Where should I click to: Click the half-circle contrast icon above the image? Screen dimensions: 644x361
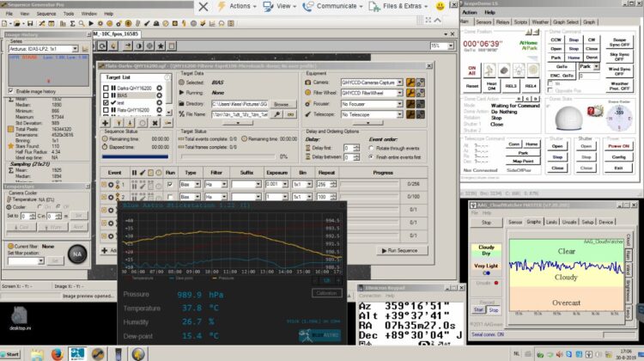pos(139,46)
